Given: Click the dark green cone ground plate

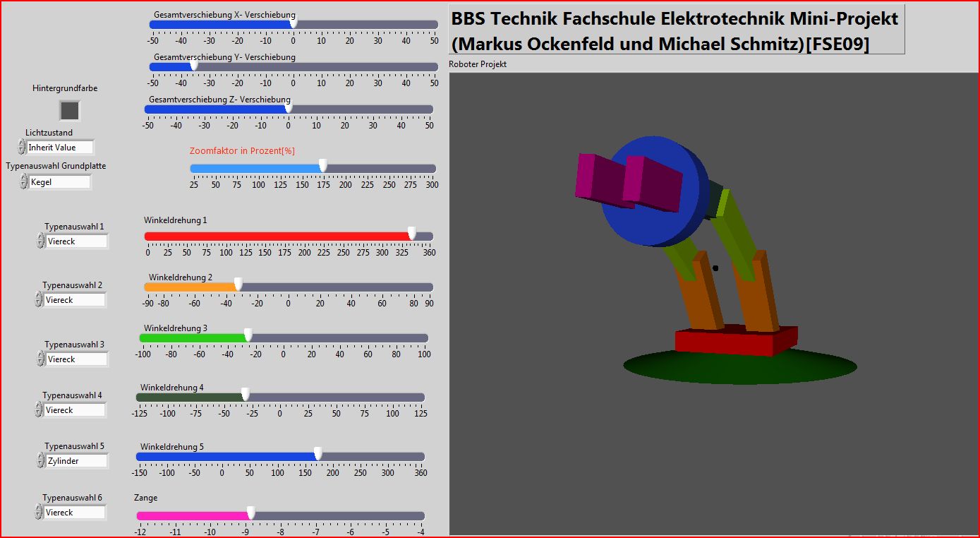Looking at the screenshot, I should click(x=740, y=367).
